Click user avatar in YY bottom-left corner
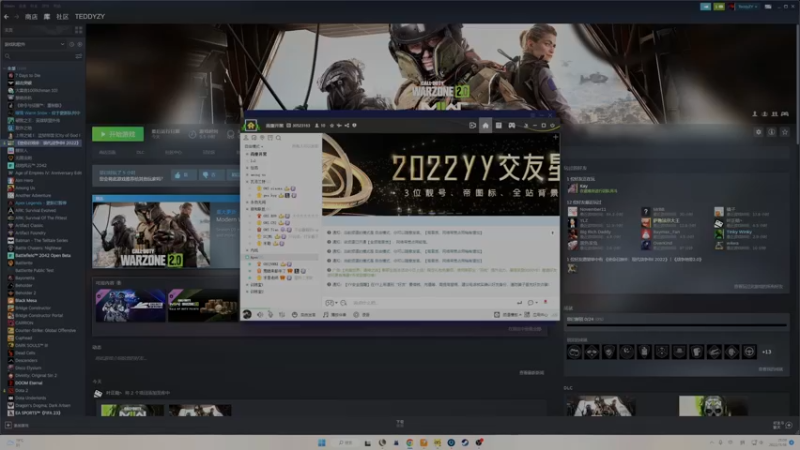The width and height of the screenshot is (800, 450). 247,314
